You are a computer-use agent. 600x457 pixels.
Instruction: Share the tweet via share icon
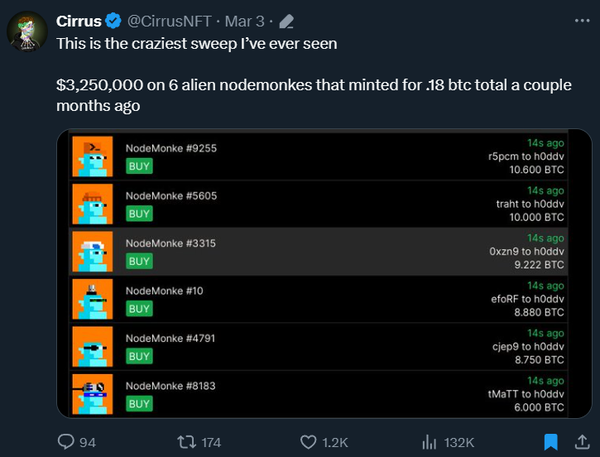[582, 441]
